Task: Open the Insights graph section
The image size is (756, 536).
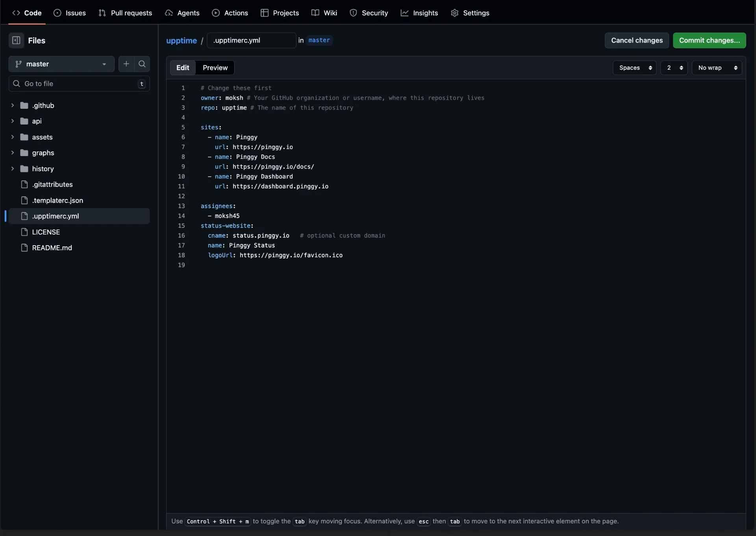Action: point(419,13)
